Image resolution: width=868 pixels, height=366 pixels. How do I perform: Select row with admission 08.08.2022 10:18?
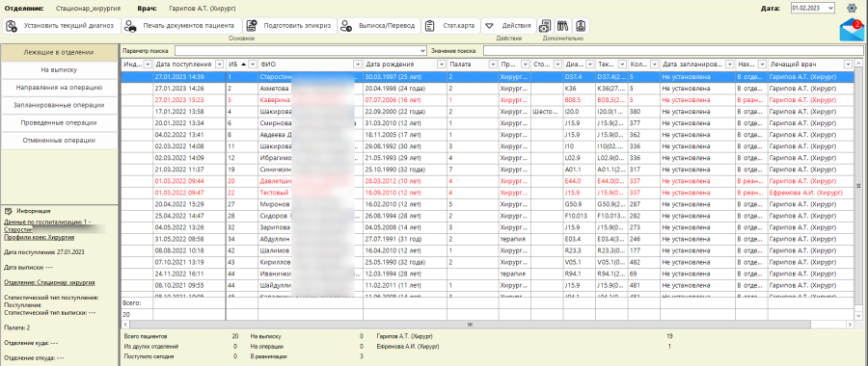point(487,251)
